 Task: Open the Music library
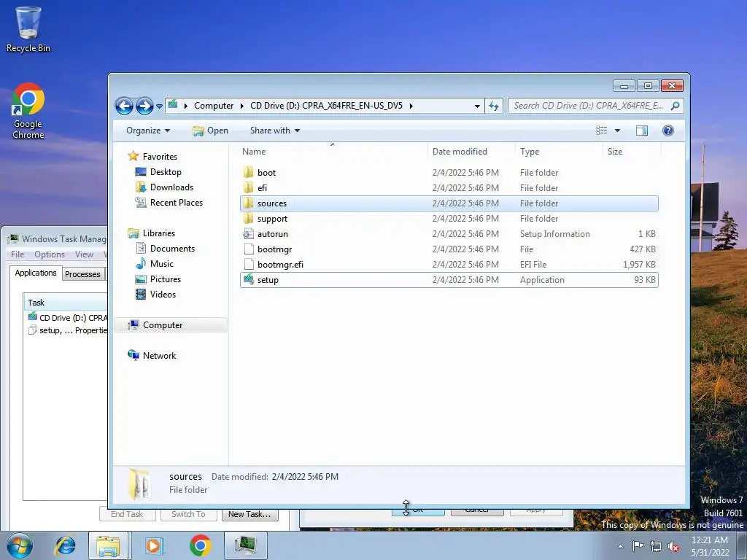pyautogui.click(x=161, y=264)
